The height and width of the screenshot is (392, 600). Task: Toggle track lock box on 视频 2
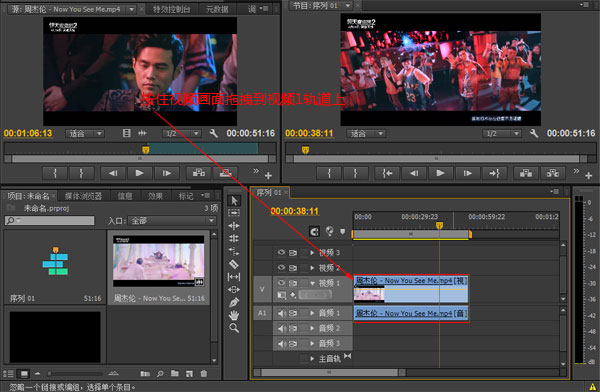pos(304,268)
